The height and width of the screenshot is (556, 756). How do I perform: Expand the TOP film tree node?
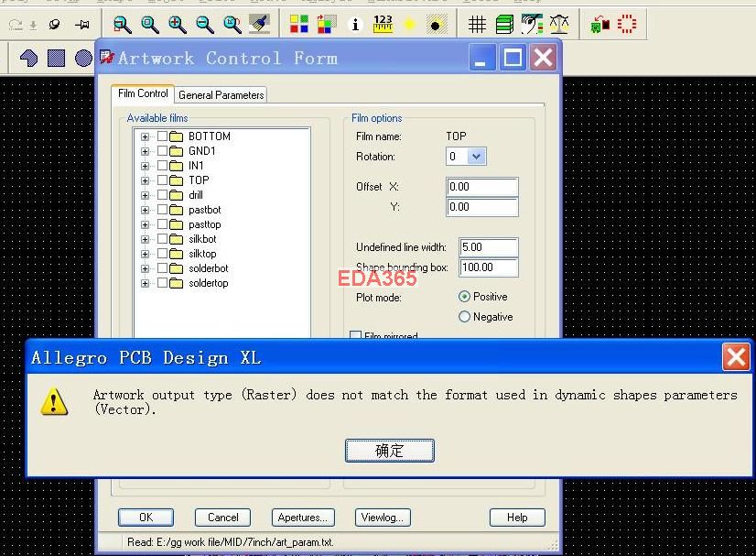click(x=145, y=180)
